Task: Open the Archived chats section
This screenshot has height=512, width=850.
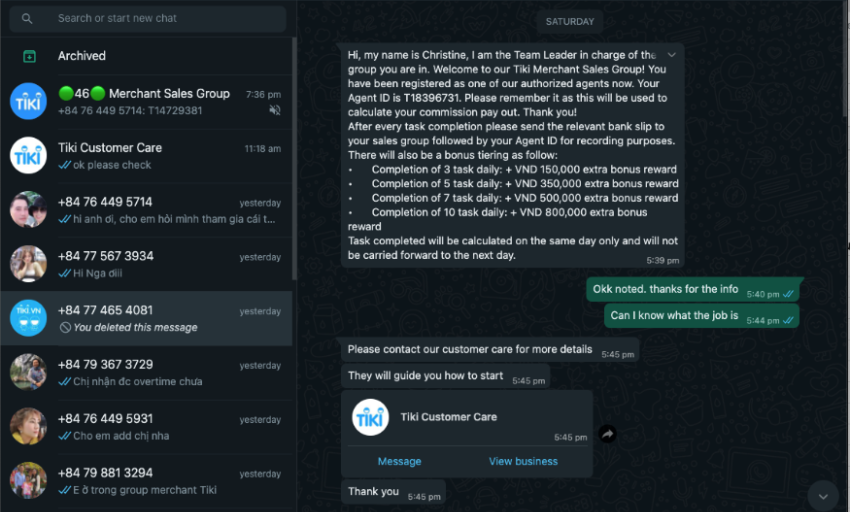Action: point(146,56)
